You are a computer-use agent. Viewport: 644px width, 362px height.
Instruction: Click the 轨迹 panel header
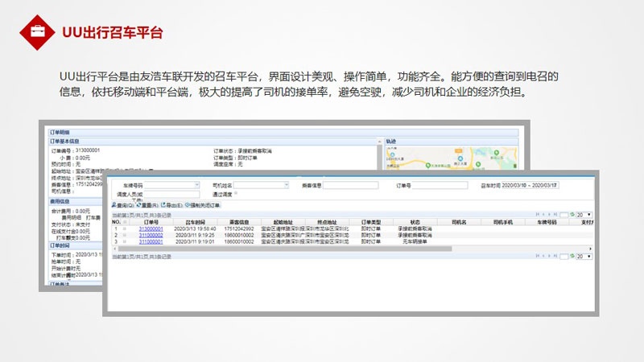[452, 142]
